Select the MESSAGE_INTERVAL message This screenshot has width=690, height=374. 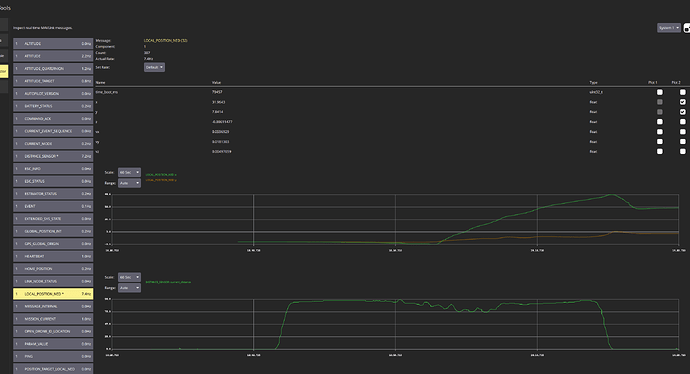pos(53,306)
